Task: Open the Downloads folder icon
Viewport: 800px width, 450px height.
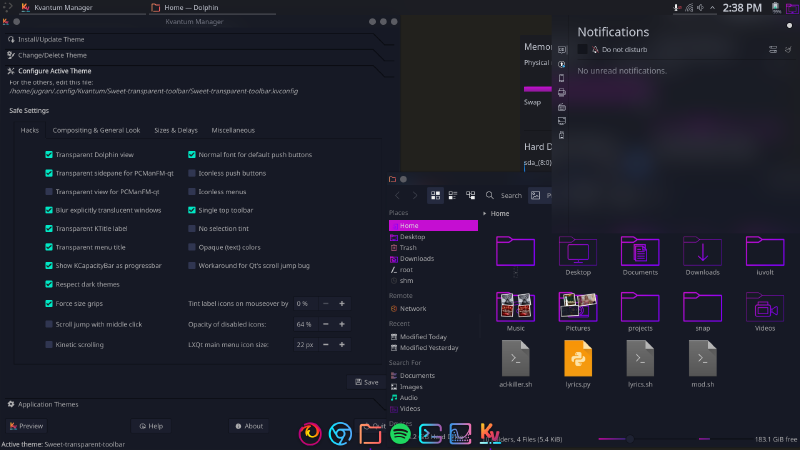Action: pyautogui.click(x=702, y=252)
